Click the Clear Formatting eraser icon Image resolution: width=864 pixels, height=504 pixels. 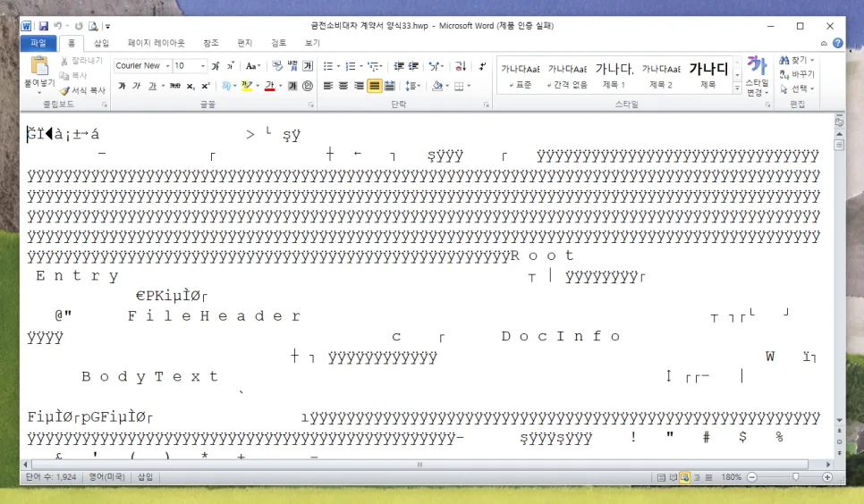(277, 66)
